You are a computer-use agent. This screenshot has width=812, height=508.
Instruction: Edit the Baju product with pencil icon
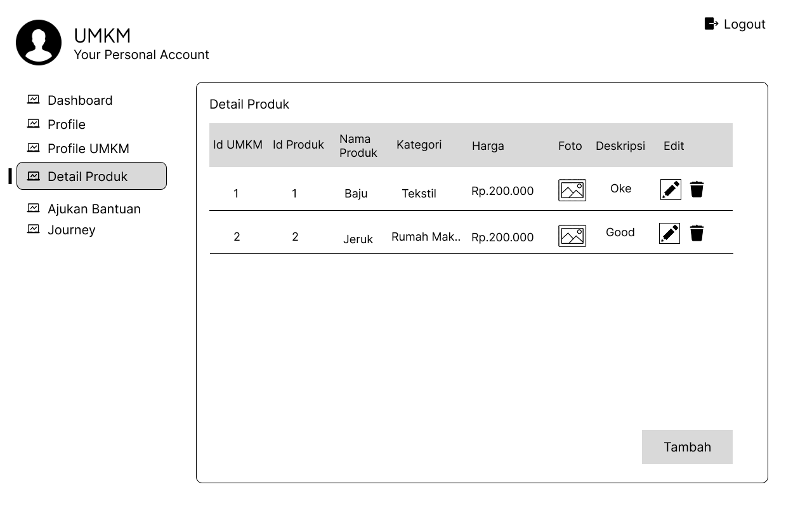coord(671,189)
